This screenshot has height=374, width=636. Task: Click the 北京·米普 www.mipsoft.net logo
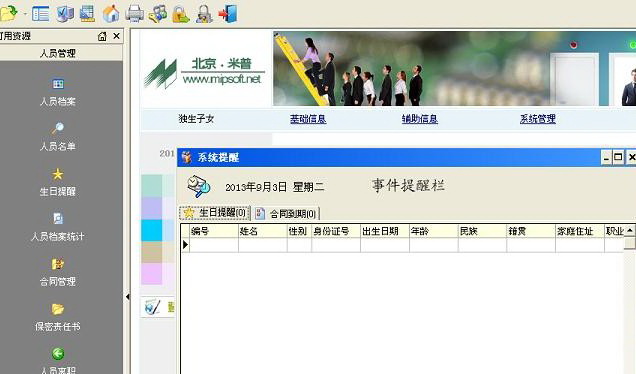[x=203, y=73]
